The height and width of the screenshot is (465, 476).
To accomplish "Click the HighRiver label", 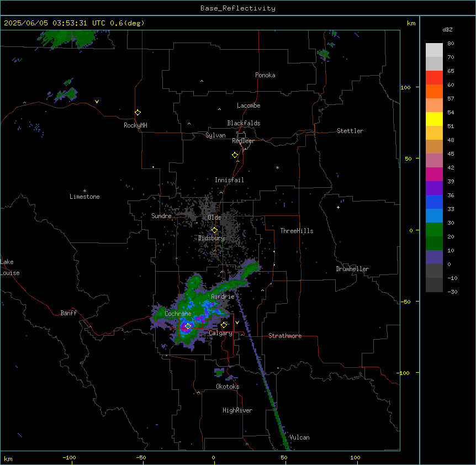I will 237,410.
